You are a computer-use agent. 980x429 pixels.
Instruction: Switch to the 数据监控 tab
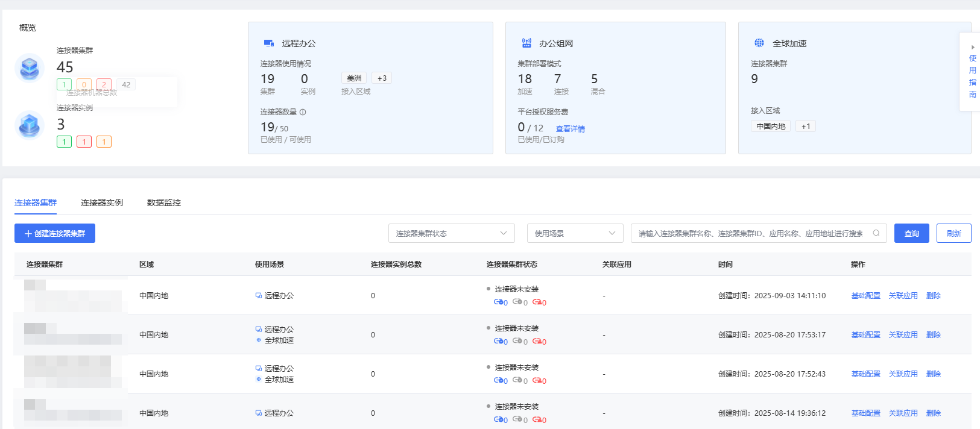(164, 202)
